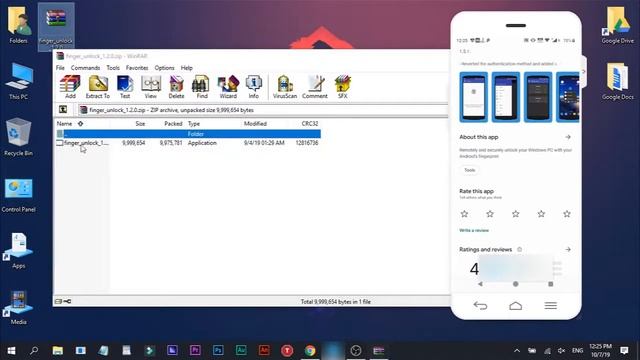Open Photoshop from taskbar
Screen dimensions: 640x360
[218, 351]
